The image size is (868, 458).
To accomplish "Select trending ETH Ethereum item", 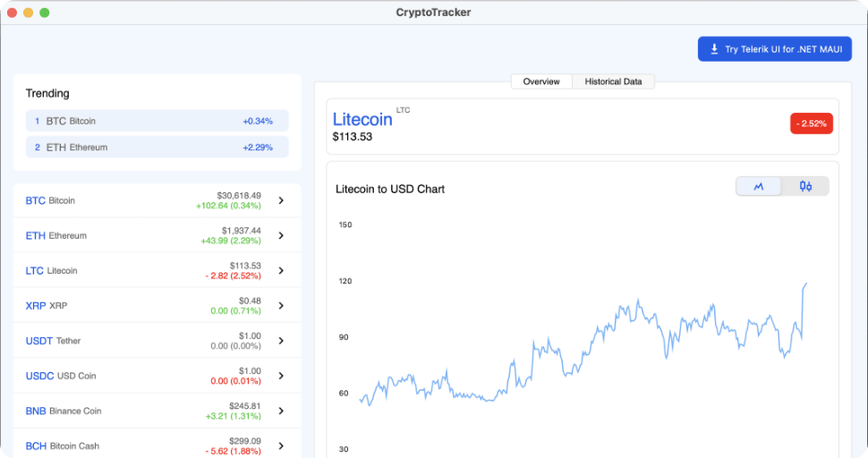I will [157, 147].
